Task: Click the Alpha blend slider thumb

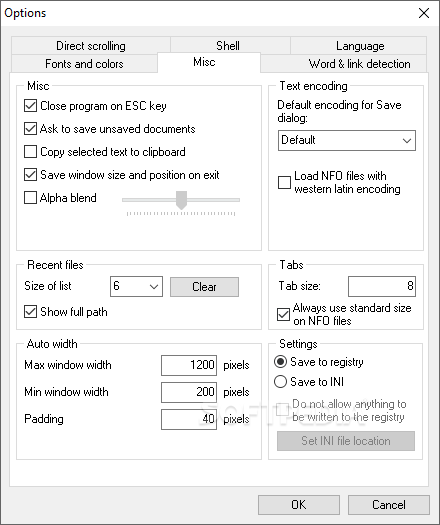Action: tap(181, 200)
